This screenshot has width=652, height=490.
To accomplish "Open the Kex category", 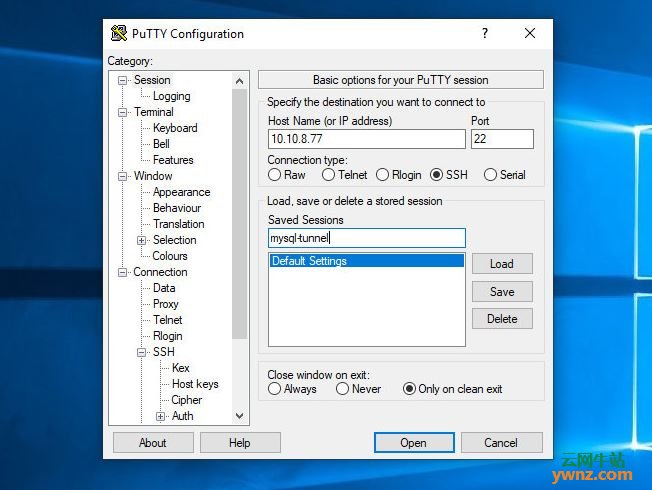I will point(181,368).
